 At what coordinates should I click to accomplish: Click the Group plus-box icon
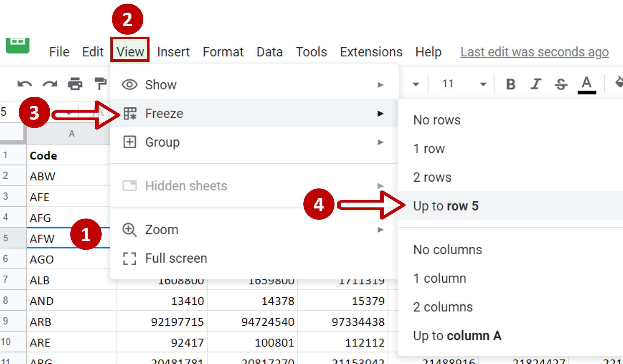130,142
